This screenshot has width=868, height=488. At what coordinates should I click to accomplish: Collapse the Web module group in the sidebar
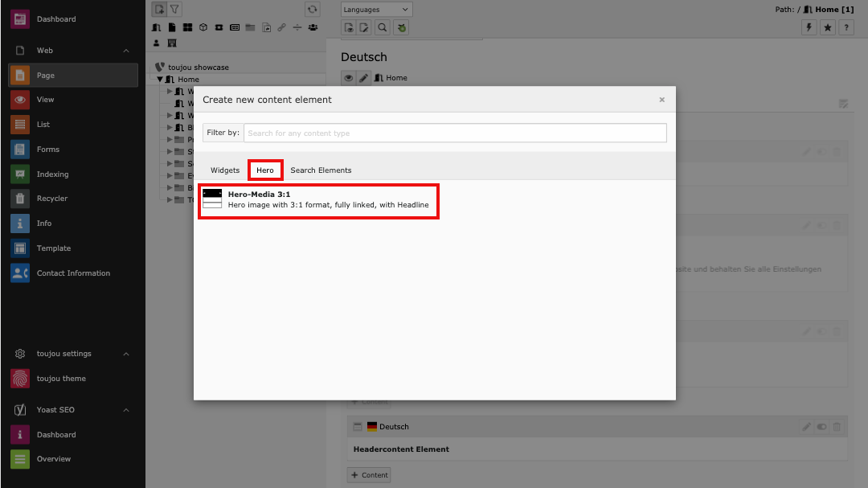126,51
